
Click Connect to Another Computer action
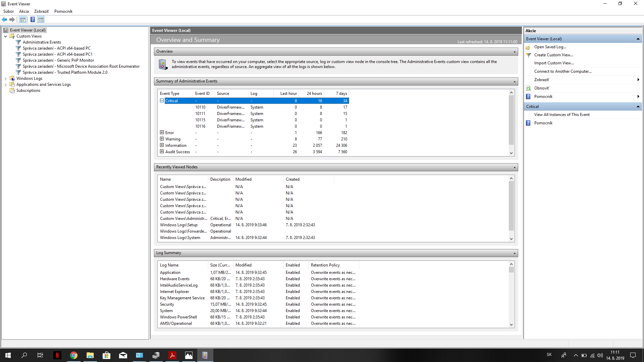coord(562,71)
